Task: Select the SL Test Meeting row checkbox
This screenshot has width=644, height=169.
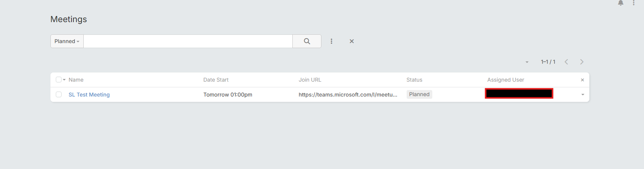Action: point(58,95)
